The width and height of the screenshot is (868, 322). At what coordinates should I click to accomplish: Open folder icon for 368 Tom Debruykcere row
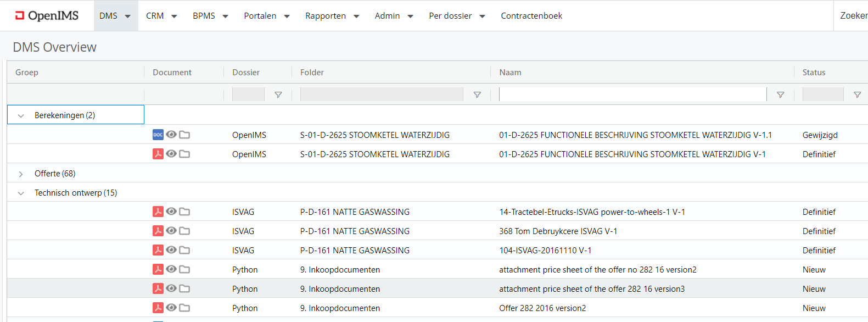[x=184, y=231]
